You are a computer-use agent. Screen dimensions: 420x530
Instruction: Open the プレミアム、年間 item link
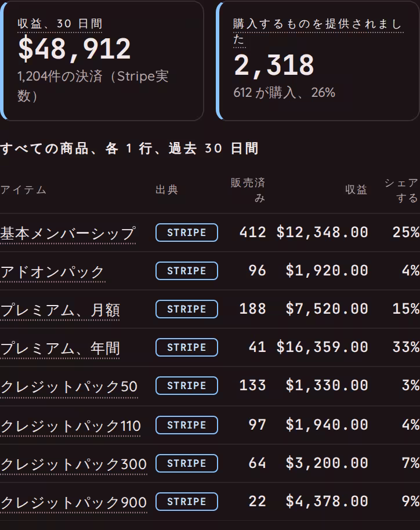point(60,348)
